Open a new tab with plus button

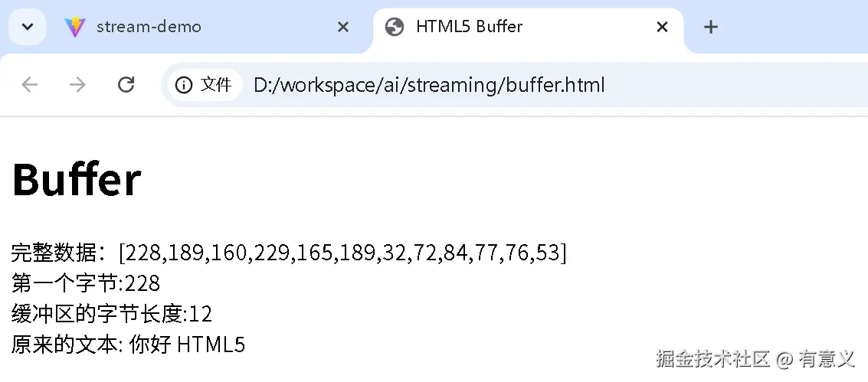click(711, 27)
